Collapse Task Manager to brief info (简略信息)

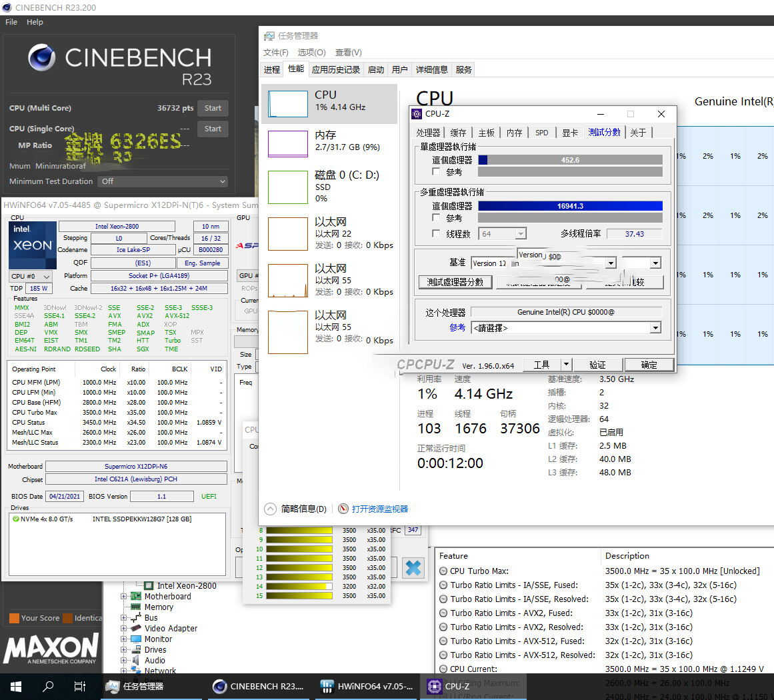(296, 509)
